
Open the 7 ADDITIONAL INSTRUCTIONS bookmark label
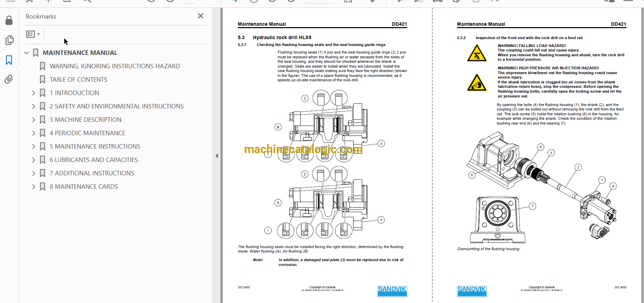click(92, 173)
